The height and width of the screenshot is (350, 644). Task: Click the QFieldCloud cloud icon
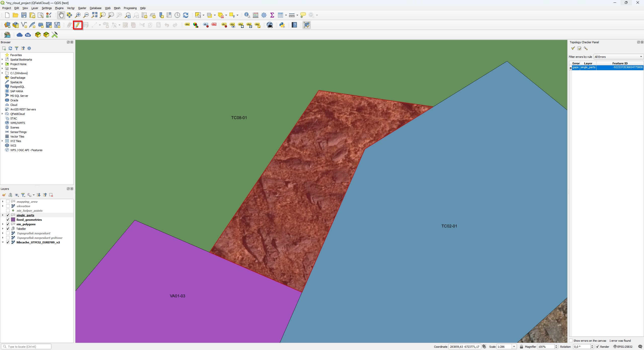click(x=20, y=35)
